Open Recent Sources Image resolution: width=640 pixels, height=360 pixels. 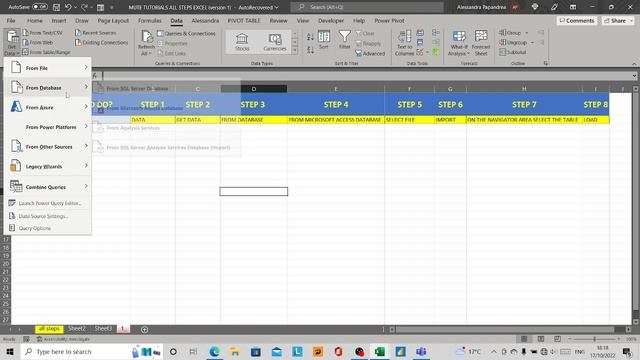96,33
